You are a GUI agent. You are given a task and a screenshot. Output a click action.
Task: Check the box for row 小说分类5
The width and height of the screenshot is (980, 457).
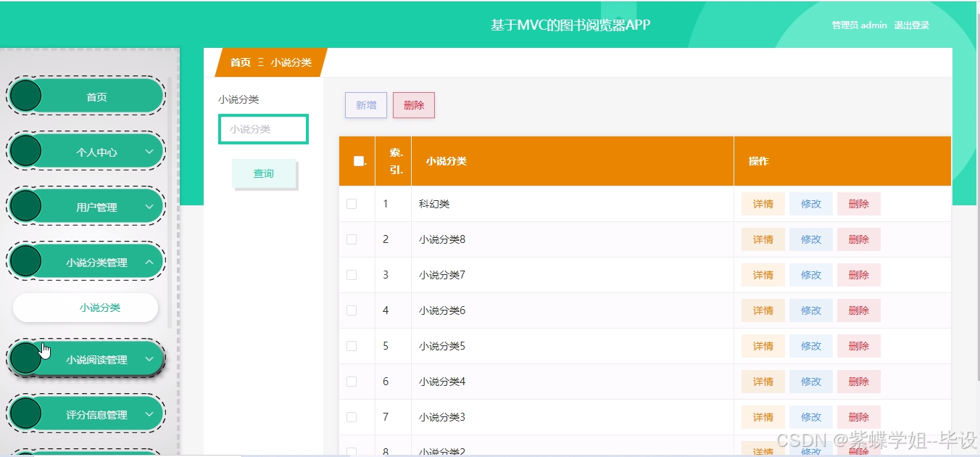pyautogui.click(x=352, y=346)
